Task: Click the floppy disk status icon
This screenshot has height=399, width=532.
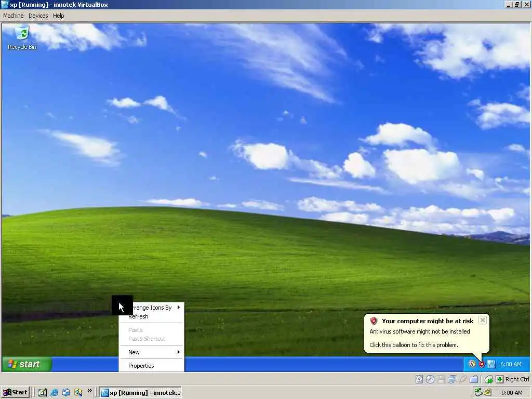Action: 441,379
